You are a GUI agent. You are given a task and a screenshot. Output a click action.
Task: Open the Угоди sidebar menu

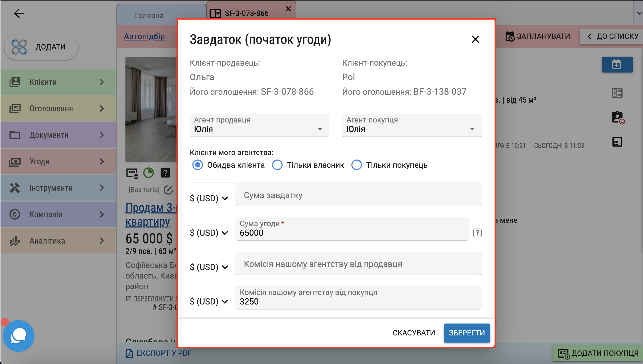(58, 161)
